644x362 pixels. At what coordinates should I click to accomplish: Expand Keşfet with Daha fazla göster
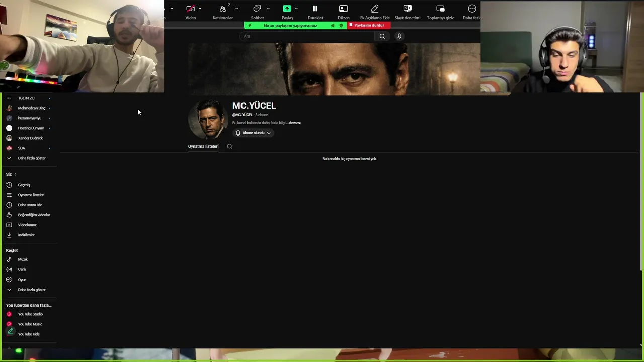(x=28, y=290)
